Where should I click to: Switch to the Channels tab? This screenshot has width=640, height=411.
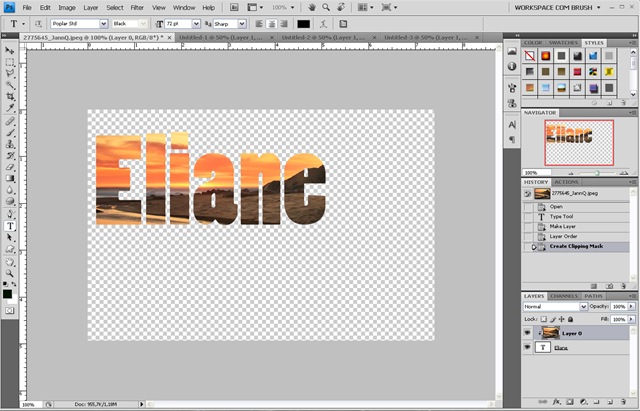coord(564,296)
